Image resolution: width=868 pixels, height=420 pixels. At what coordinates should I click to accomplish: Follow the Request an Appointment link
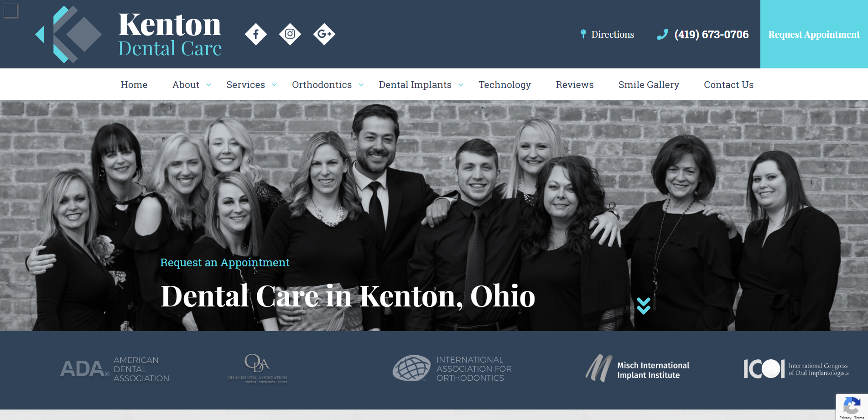(x=225, y=263)
